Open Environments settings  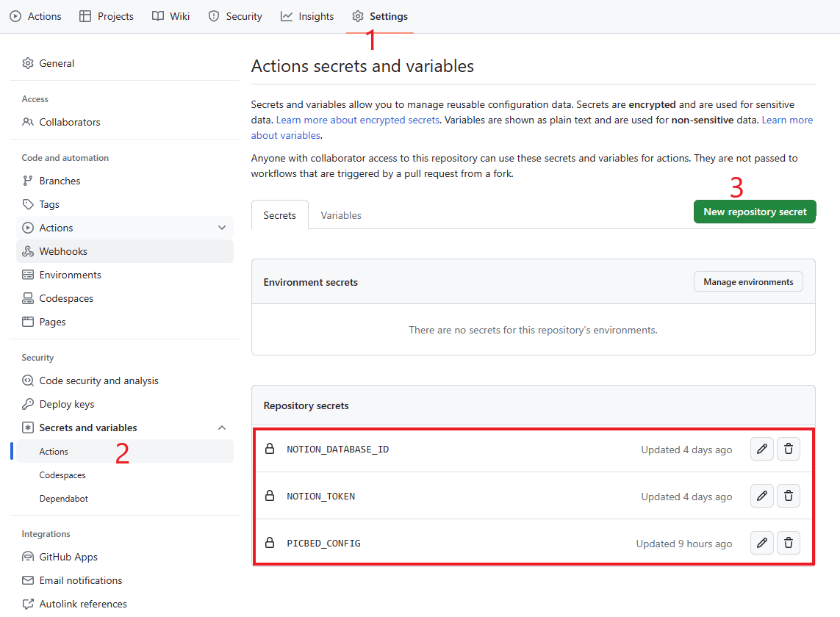pos(125,275)
